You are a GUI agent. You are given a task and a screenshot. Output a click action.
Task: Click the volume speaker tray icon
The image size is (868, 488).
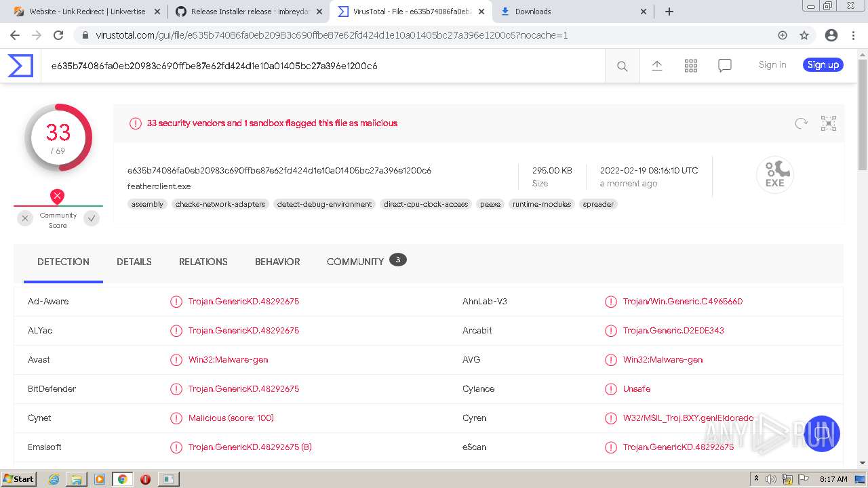pyautogui.click(x=770, y=479)
